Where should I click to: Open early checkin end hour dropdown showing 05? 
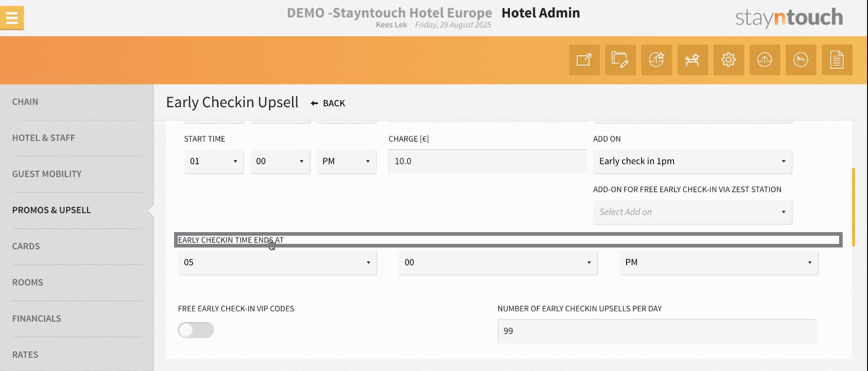coord(278,263)
